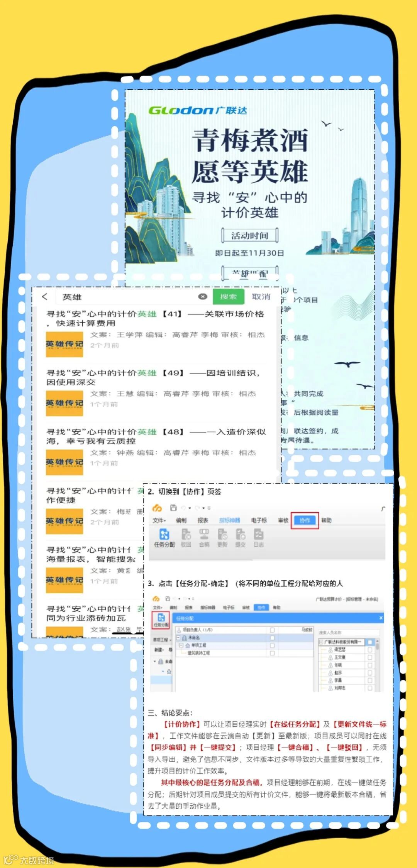The width and height of the screenshot is (417, 868).
Task: Switch to the highlighted 协作 tab in step 2
Action: tap(305, 520)
